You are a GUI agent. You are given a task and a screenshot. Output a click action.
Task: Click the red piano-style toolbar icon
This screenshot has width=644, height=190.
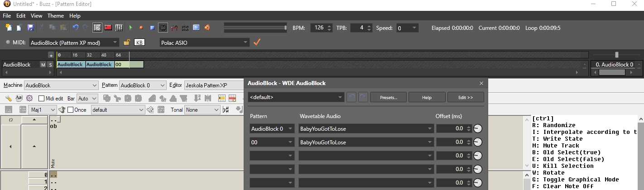point(174,28)
